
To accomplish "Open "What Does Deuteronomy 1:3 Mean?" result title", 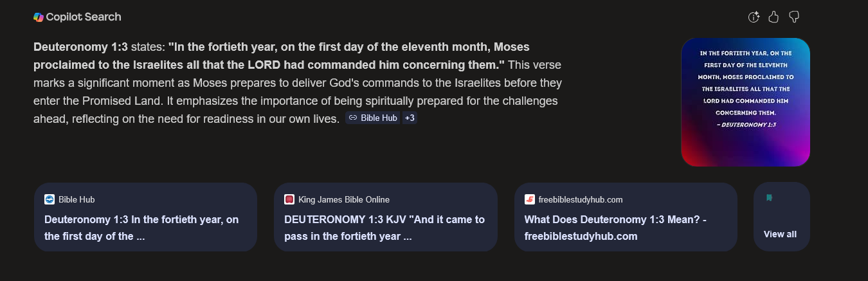I will 615,228.
